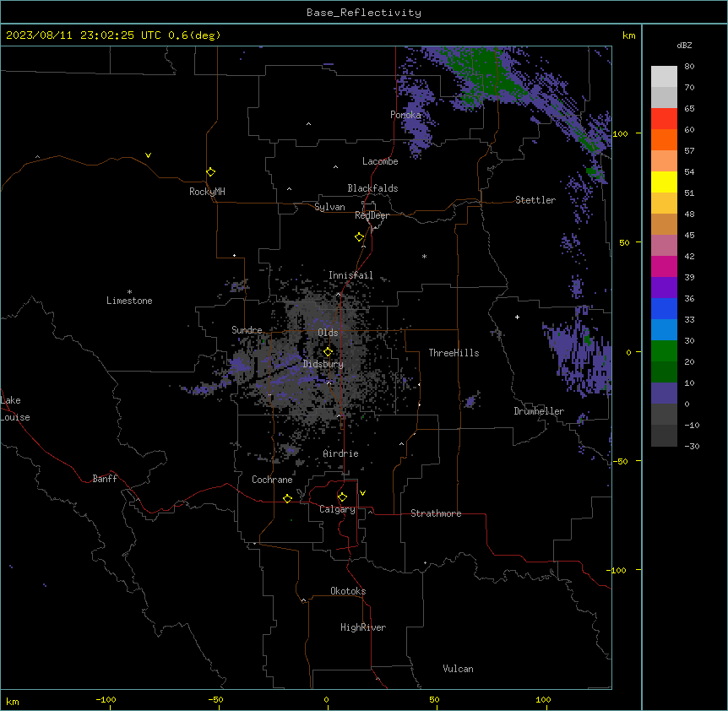Click the yellow diamond between Olds and Didsbury
This screenshot has height=711, width=728.
pyautogui.click(x=328, y=352)
